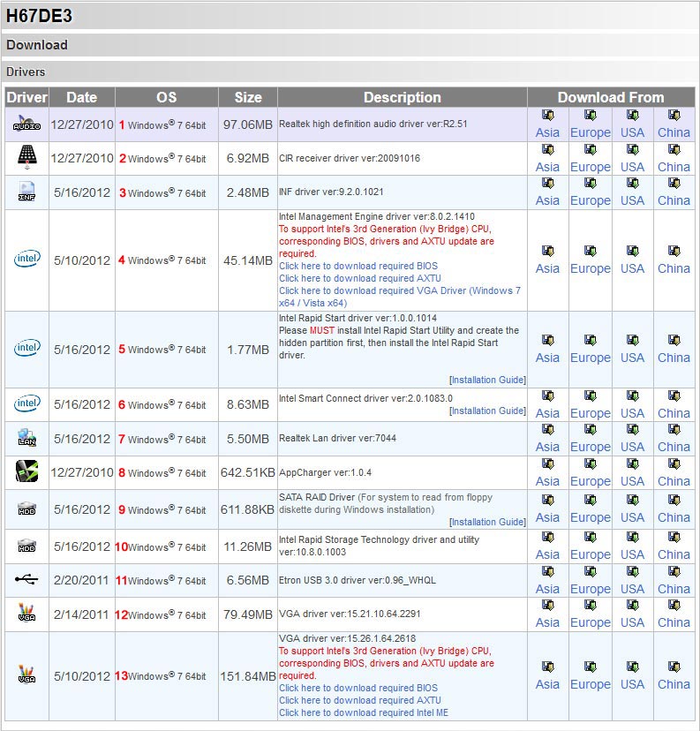
Task: Open 'Click here to download required Intel ME'
Action: click(x=364, y=712)
